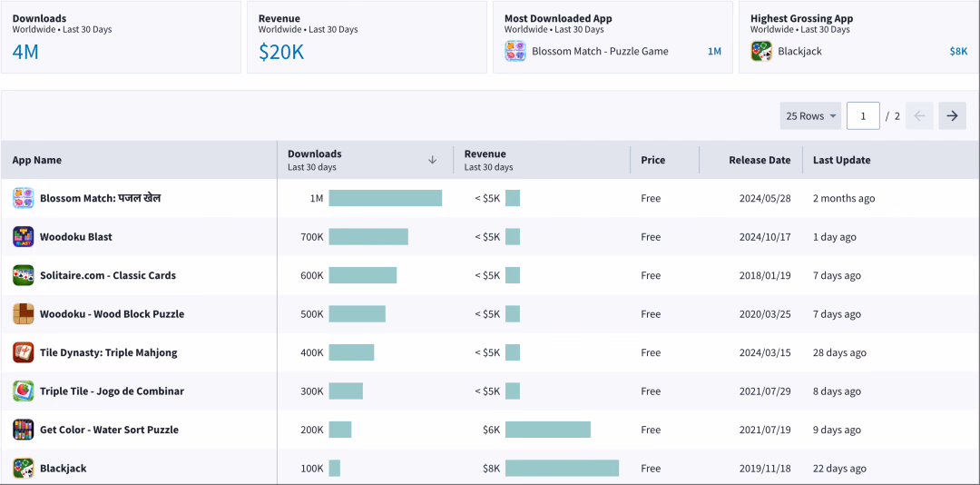The height and width of the screenshot is (485, 980).
Task: Go to next page with right arrow
Action: (x=953, y=115)
